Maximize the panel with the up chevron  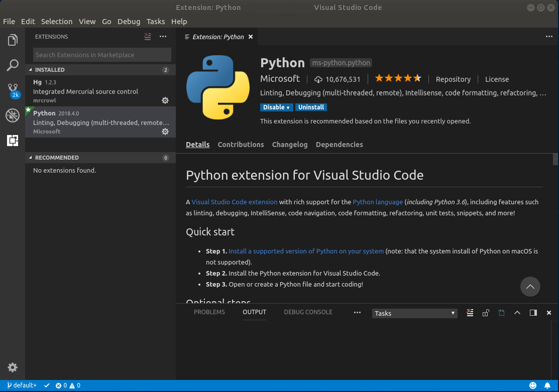click(517, 313)
